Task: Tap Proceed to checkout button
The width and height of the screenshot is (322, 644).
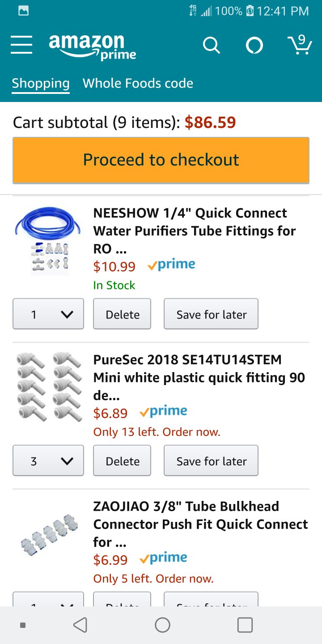Action: click(x=161, y=160)
